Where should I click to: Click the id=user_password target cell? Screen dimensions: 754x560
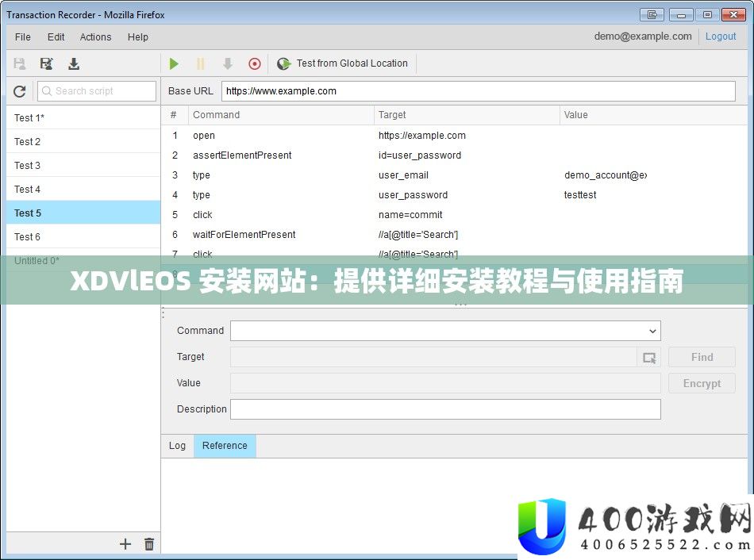419,155
